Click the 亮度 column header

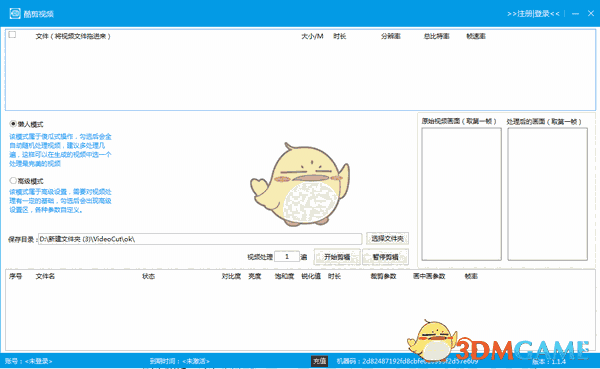(x=254, y=276)
